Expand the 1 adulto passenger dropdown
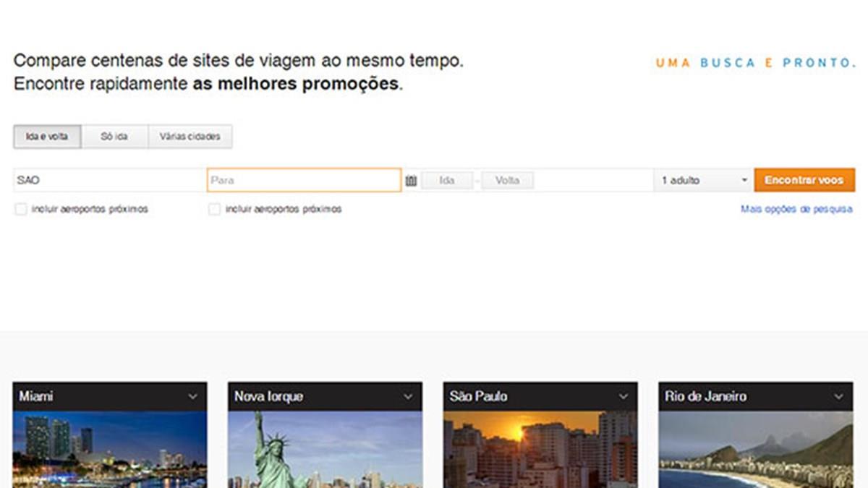The width and height of the screenshot is (868, 488). click(703, 181)
